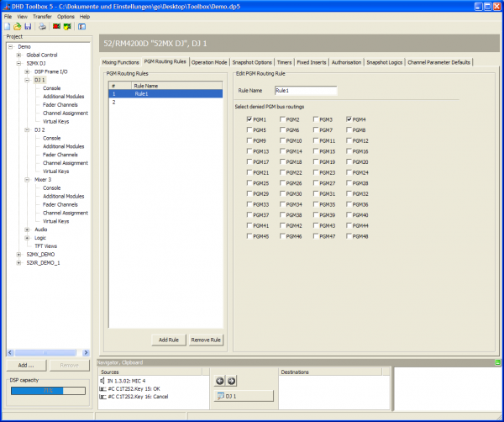
Task: Save project with the floppy disk icon
Action: coord(28,26)
